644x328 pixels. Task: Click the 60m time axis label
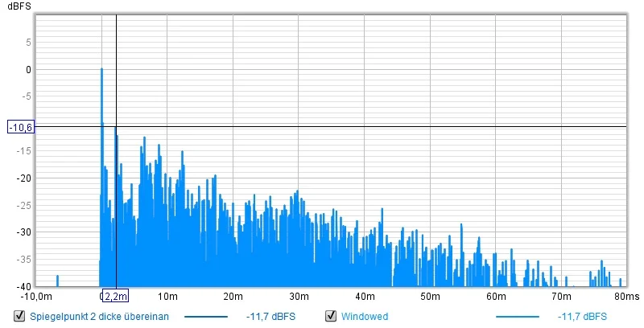tap(496, 296)
